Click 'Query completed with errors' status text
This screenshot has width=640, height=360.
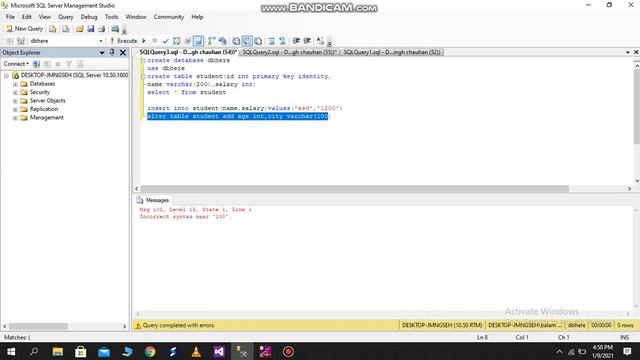coord(179,325)
